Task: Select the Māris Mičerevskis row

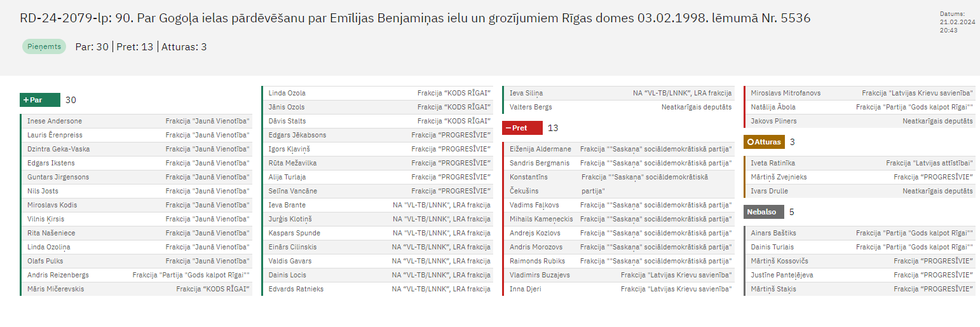Action: 137,289
